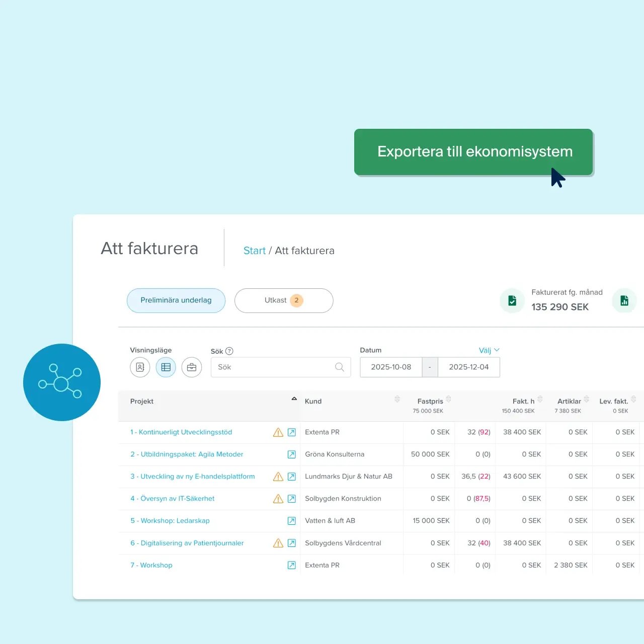The image size is (644, 644).
Task: Sort table by Projekt column arrow
Action: (294, 399)
